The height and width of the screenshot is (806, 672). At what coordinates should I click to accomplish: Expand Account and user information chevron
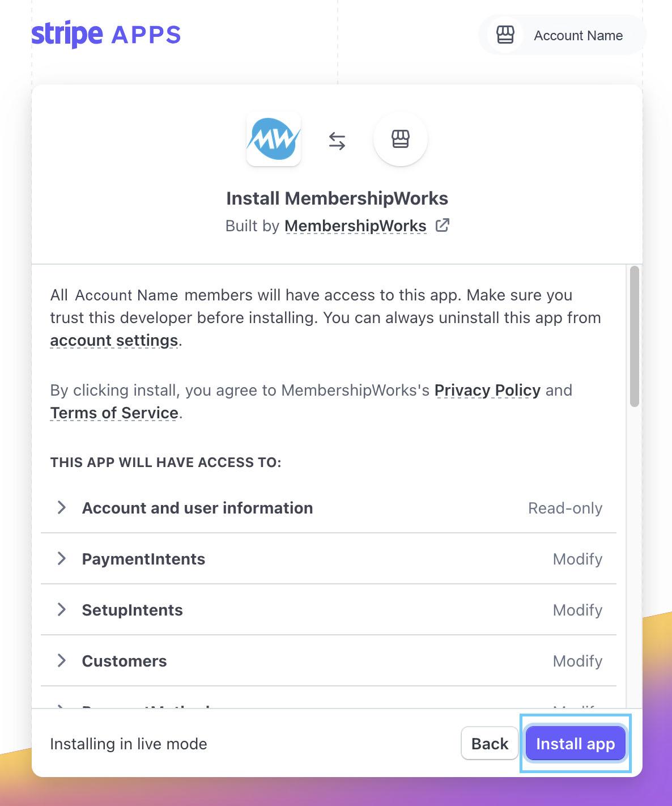click(x=62, y=508)
